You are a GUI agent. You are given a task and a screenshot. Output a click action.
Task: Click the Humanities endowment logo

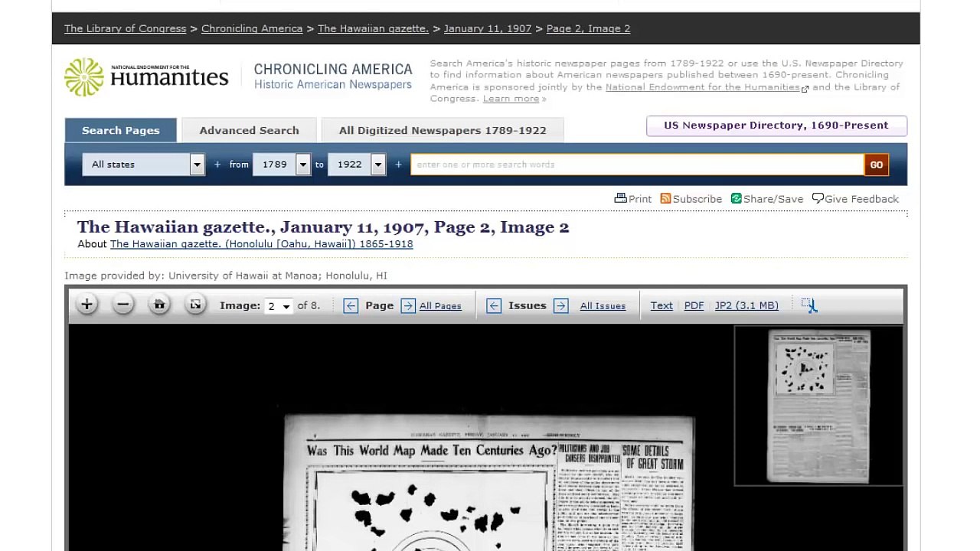[x=146, y=77]
